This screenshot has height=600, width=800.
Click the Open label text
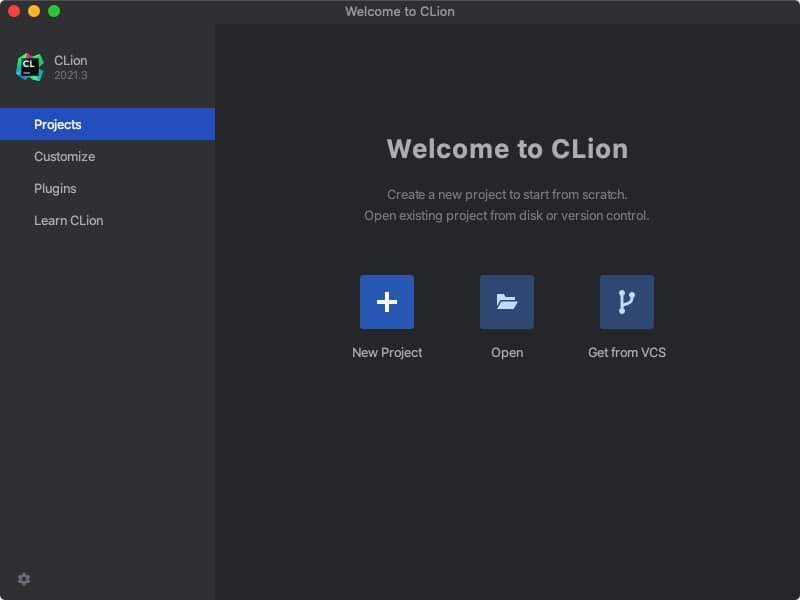507,353
